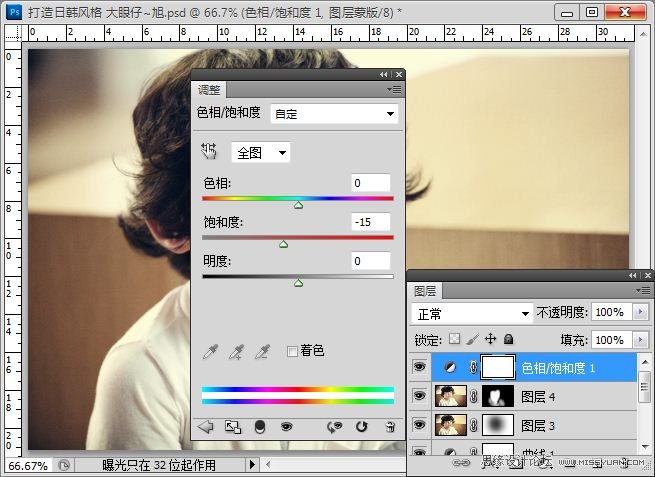
Task: Select the 图层 4 mask thumbnail
Action: [498, 396]
